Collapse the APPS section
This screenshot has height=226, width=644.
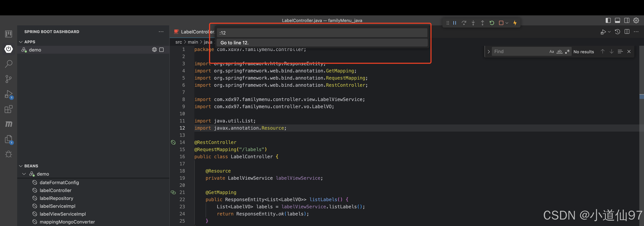[x=21, y=42]
